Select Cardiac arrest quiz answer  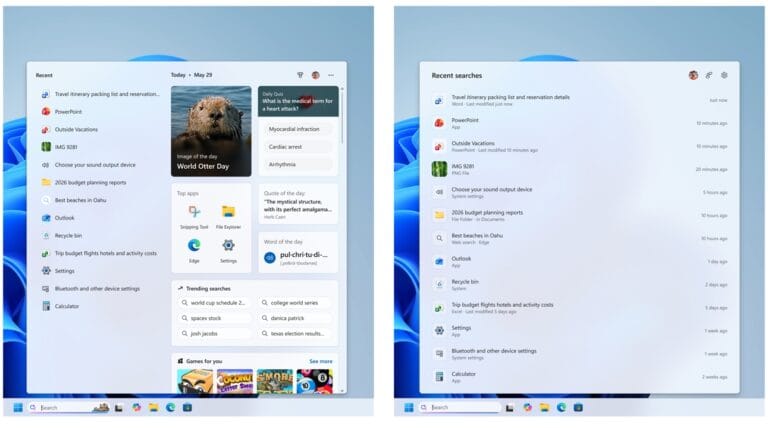tap(298, 146)
